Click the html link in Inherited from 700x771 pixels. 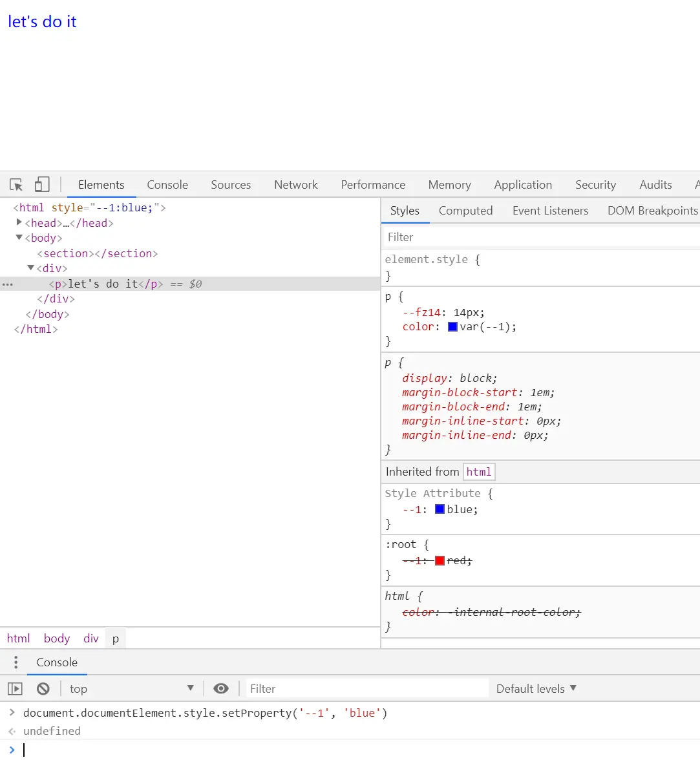click(479, 472)
